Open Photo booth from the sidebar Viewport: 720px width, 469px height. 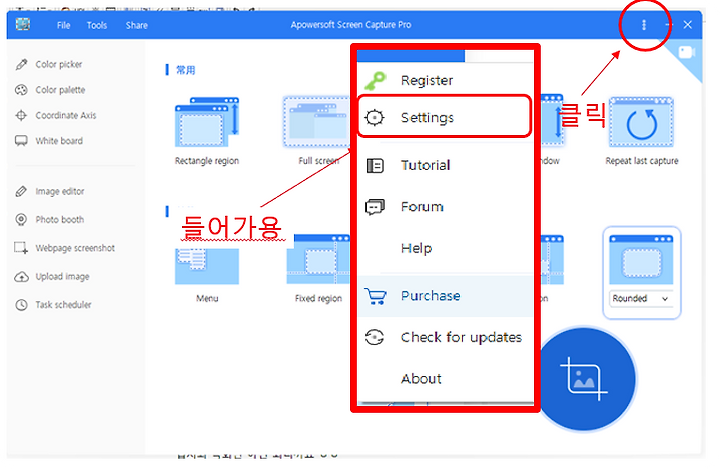50,220
